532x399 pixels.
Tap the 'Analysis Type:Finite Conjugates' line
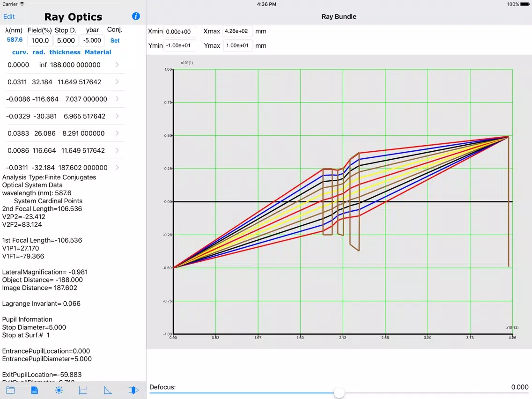(49, 177)
